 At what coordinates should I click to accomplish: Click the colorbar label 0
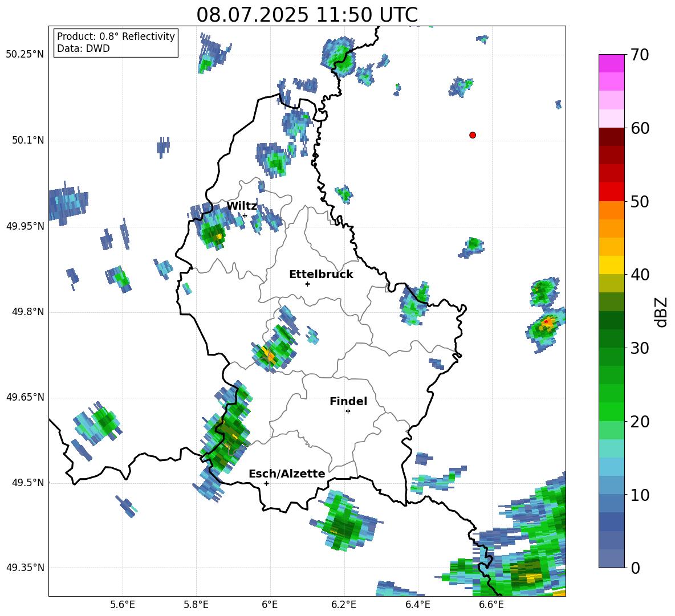(636, 568)
